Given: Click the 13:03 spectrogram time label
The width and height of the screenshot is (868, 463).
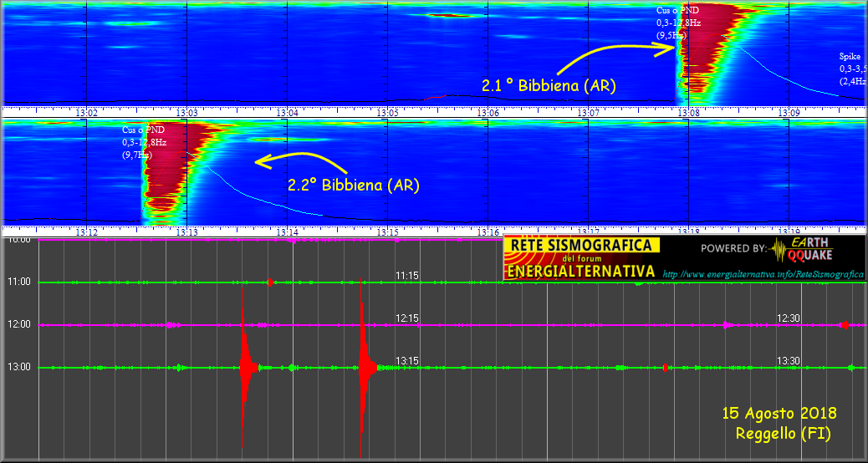Looking at the screenshot, I should pos(187,112).
